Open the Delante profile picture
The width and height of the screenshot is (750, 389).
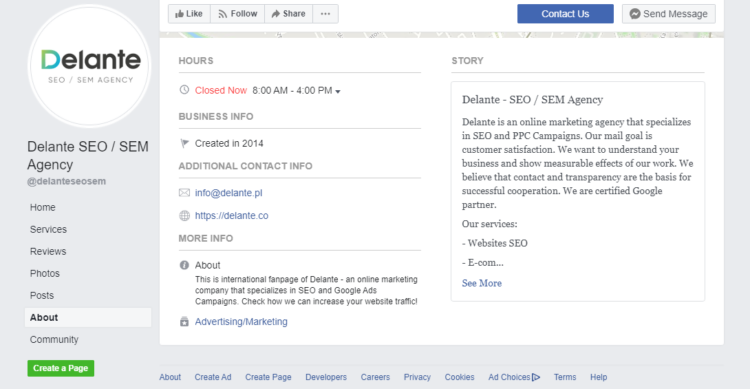click(89, 66)
